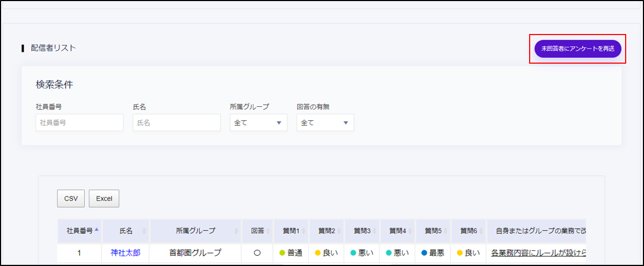Sort table by 社員番号 column

pyautogui.click(x=80, y=230)
